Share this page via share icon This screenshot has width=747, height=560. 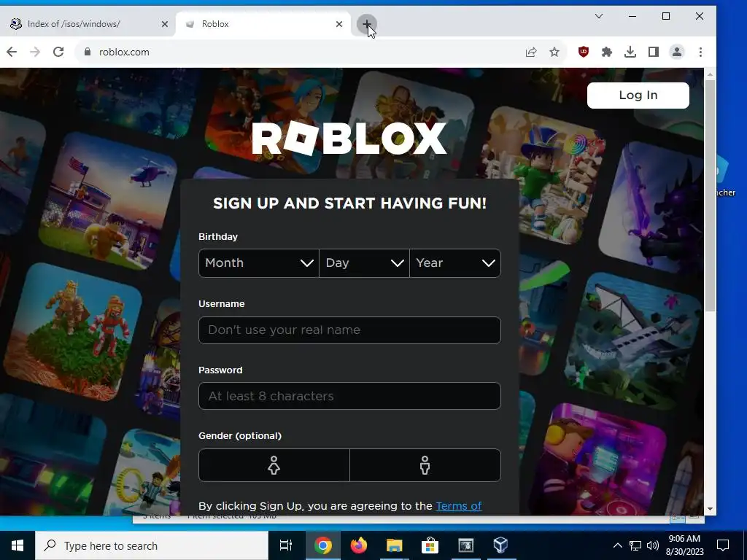pos(531,52)
